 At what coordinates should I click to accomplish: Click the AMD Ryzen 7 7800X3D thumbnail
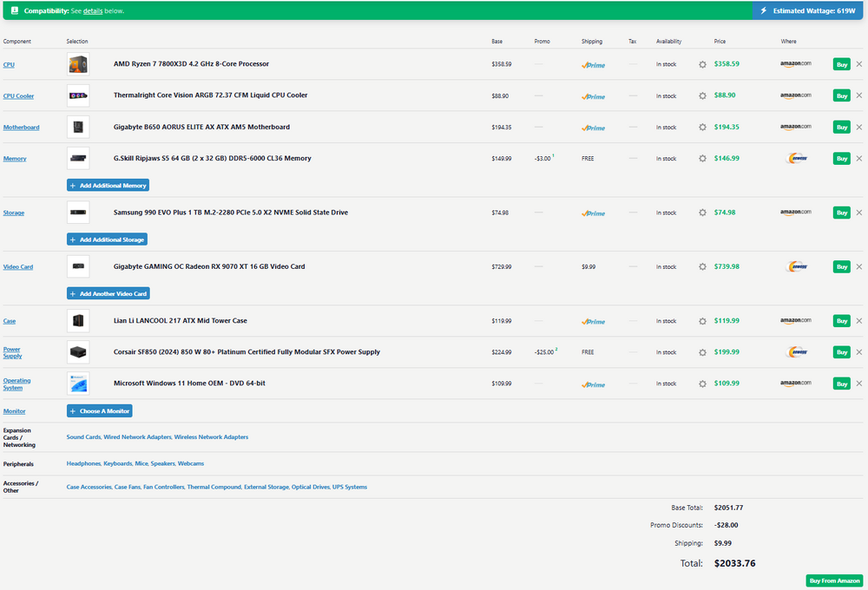point(78,64)
